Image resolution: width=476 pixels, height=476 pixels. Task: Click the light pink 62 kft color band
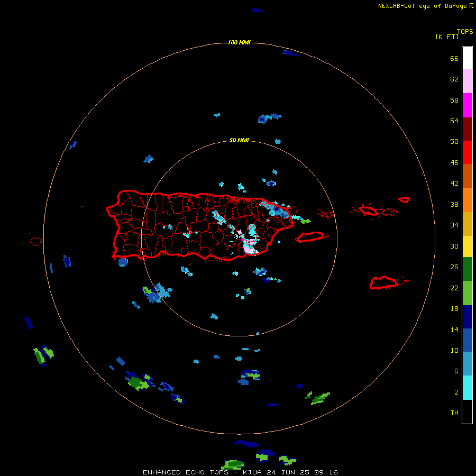(x=467, y=81)
